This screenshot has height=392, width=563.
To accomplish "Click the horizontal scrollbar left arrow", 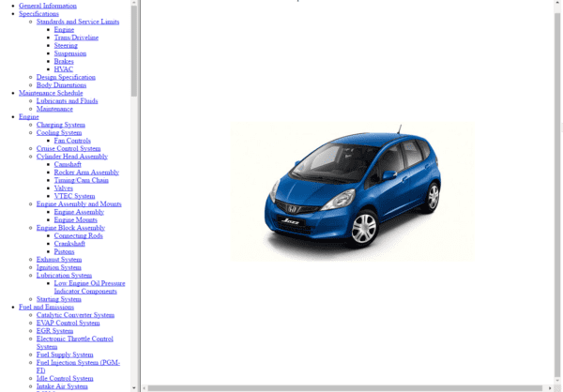I will click(x=145, y=388).
